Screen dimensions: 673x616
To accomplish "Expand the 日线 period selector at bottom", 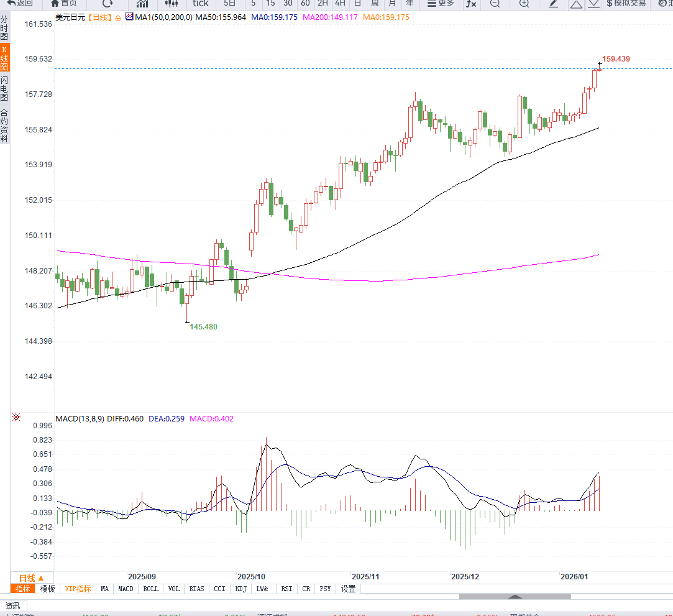I will [31, 578].
